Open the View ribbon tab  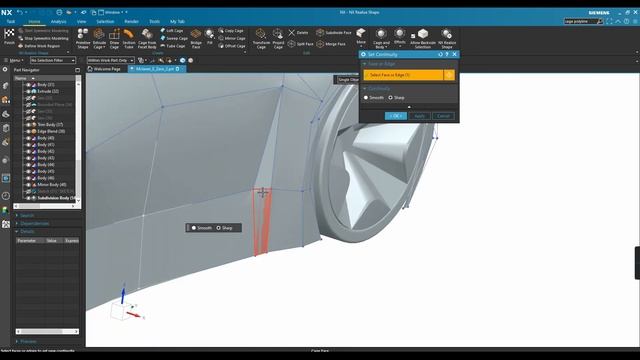point(82,21)
